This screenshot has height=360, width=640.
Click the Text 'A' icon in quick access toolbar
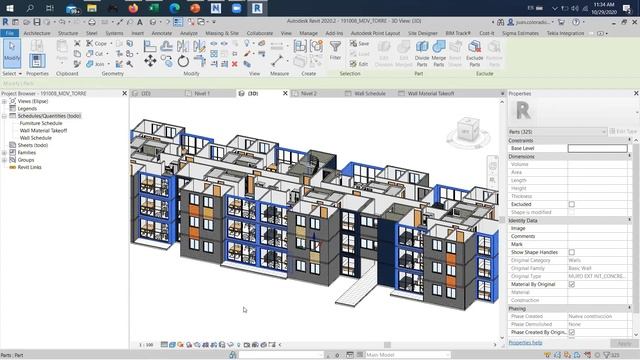pyautogui.click(x=140, y=22)
